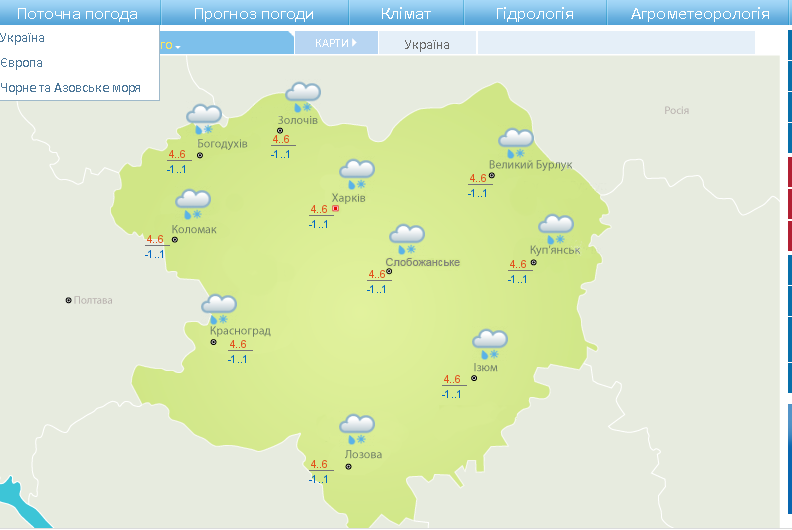Image resolution: width=792 pixels, height=530 pixels.
Task: Click the weather icon above Куп'янськ
Action: point(556,229)
